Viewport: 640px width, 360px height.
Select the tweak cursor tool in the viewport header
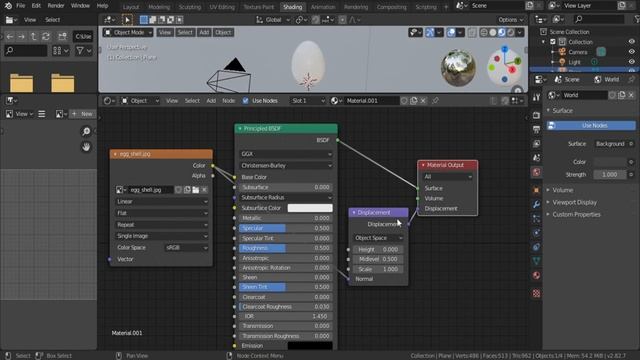[x=127, y=20]
